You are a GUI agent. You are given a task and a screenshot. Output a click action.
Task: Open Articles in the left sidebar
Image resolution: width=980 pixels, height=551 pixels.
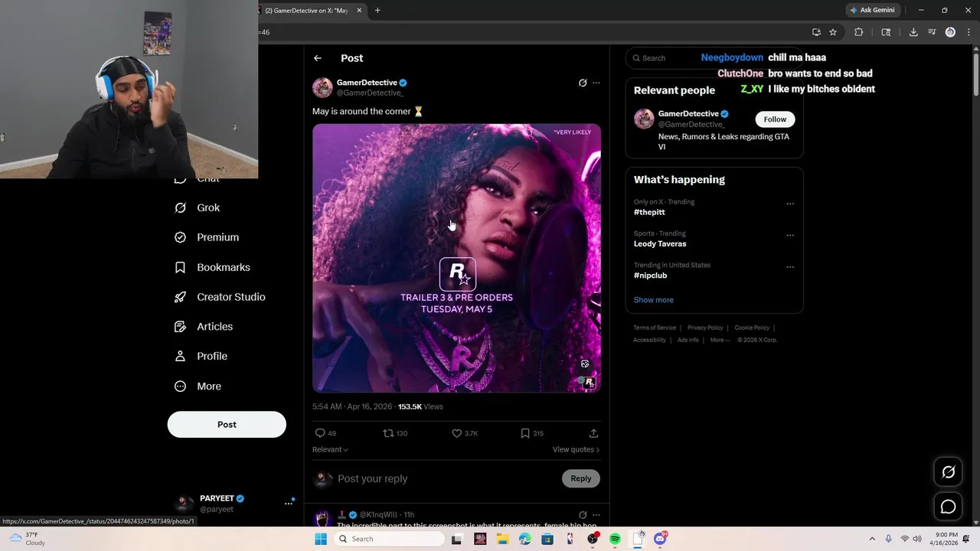coord(204,327)
